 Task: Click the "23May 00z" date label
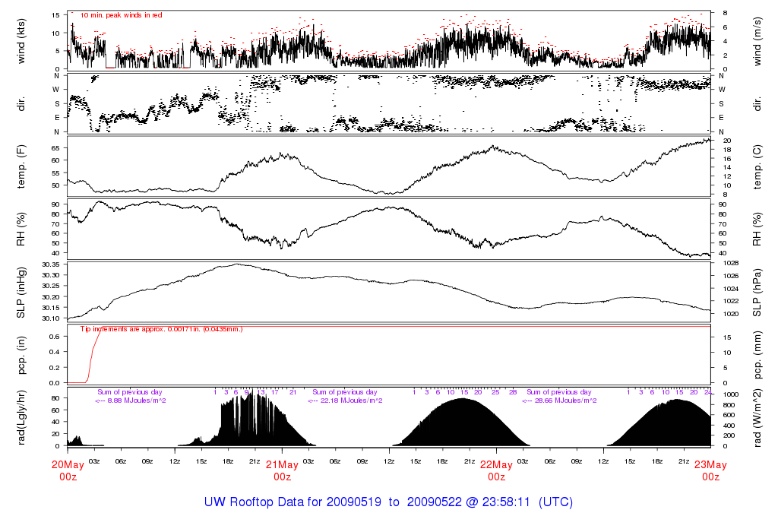tap(710, 470)
